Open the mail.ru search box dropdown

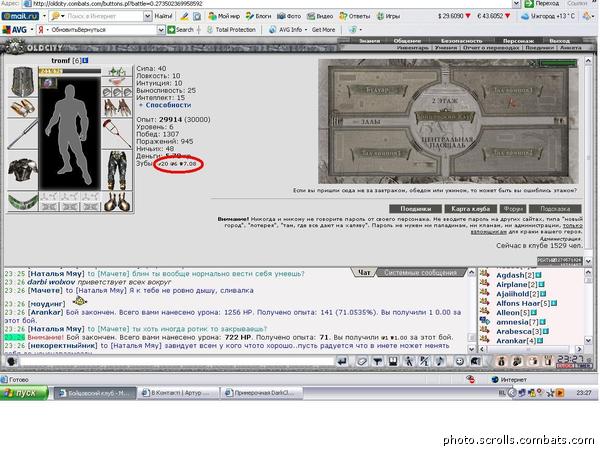[x=147, y=16]
